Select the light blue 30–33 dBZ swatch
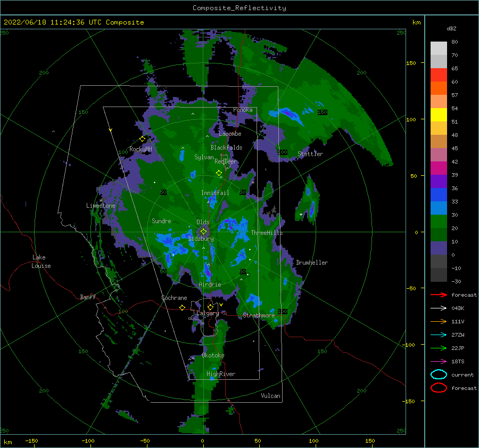479x448 pixels. coord(439,208)
